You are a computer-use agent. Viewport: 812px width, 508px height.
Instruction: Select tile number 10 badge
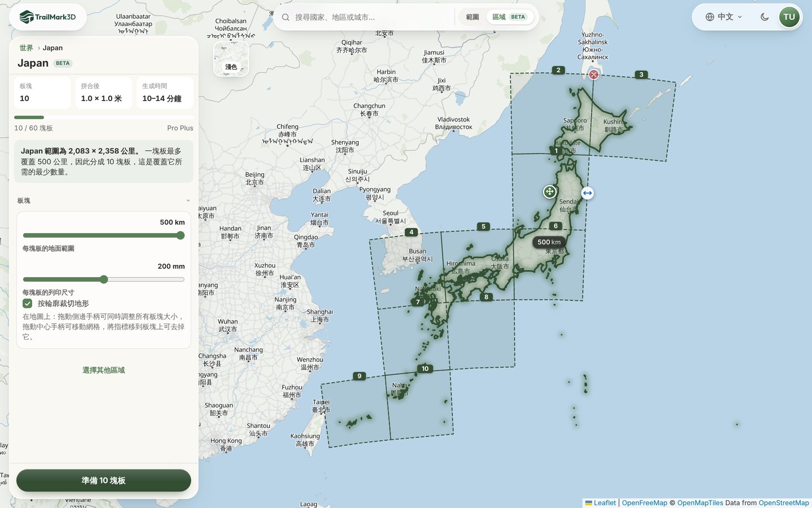tap(425, 369)
